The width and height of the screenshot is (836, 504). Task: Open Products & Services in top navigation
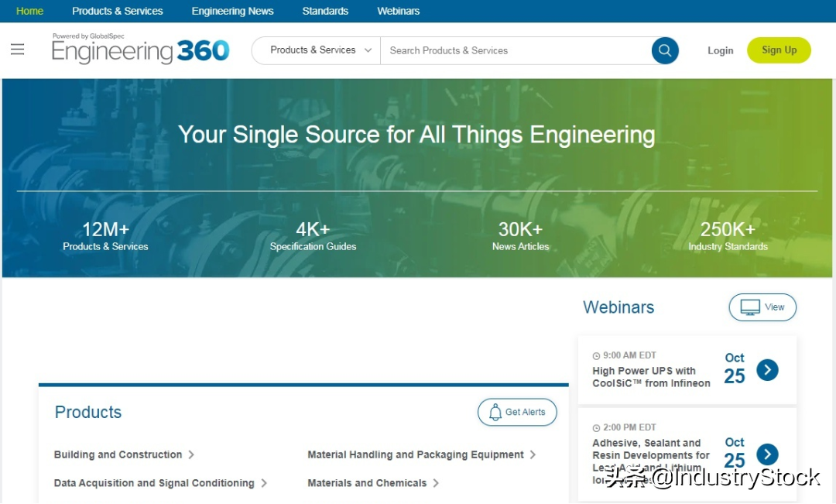click(x=118, y=11)
